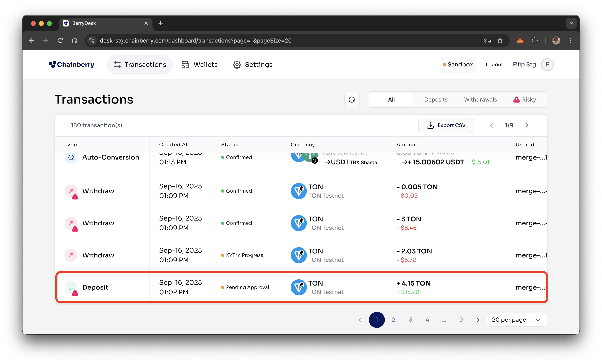Click the browser bookmark star icon
This screenshot has height=364, width=602.
(500, 41)
